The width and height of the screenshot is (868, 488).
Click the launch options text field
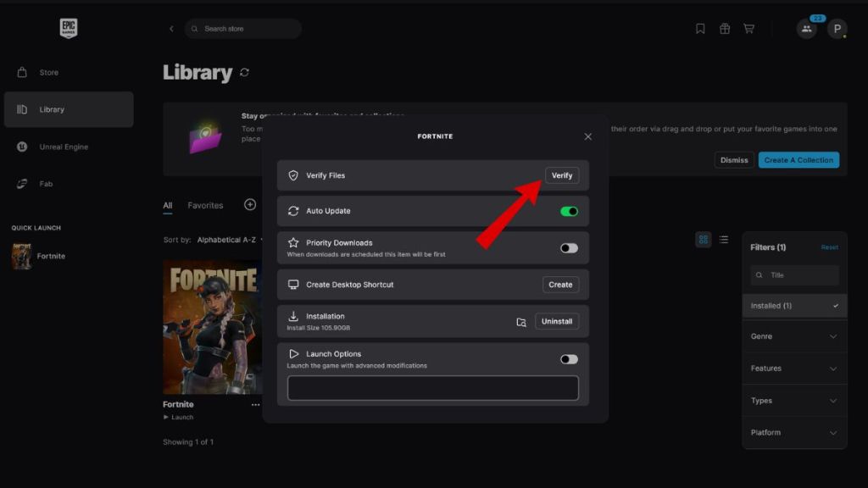tap(433, 388)
